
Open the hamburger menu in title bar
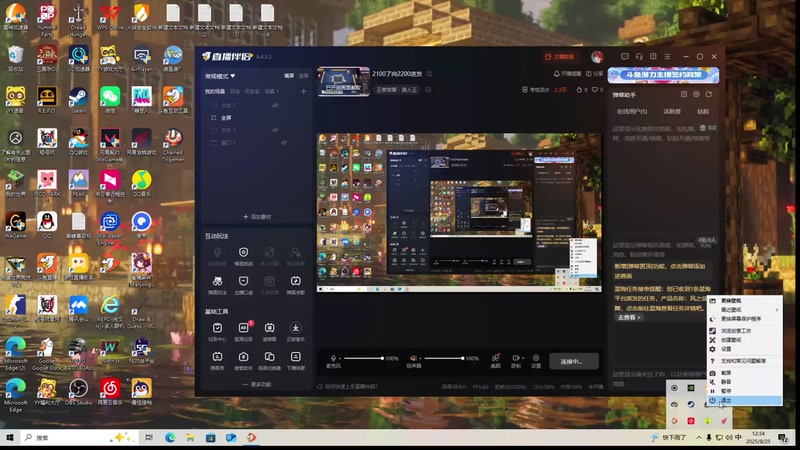click(x=667, y=57)
